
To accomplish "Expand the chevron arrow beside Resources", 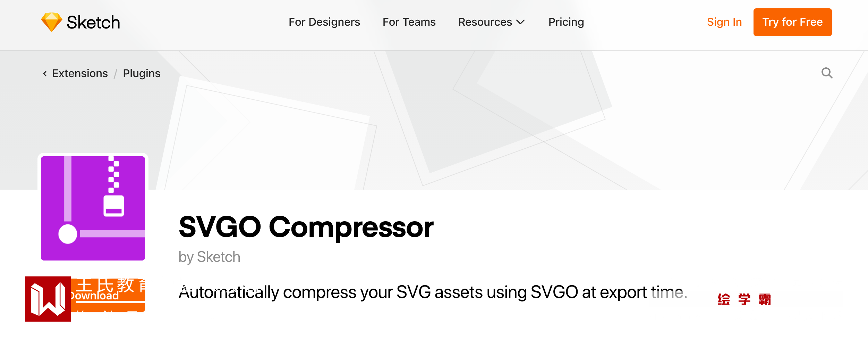I will pyautogui.click(x=520, y=22).
